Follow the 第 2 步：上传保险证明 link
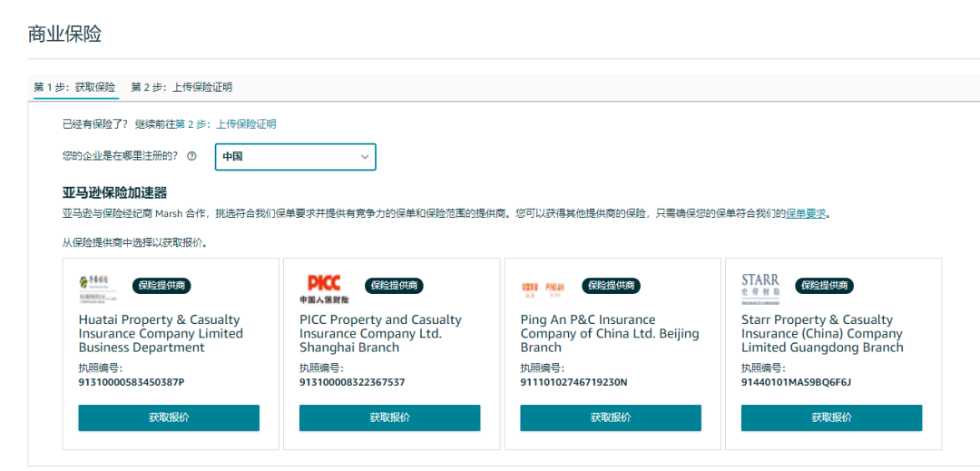Screen dimensions: 980x471 point(226,123)
